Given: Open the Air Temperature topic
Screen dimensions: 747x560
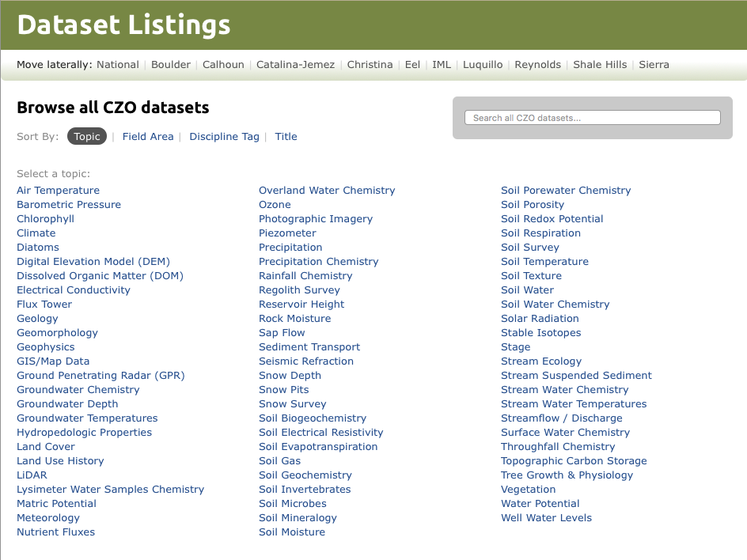Looking at the screenshot, I should (x=58, y=191).
